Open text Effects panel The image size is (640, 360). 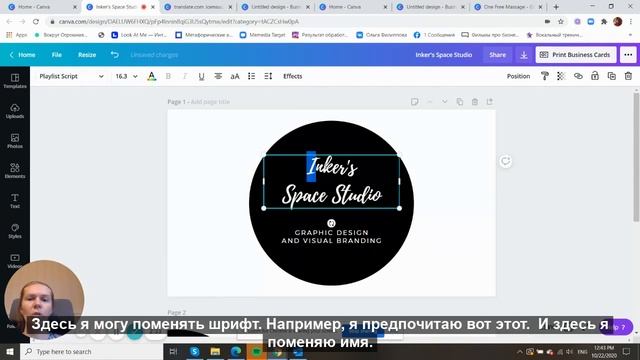coord(293,76)
